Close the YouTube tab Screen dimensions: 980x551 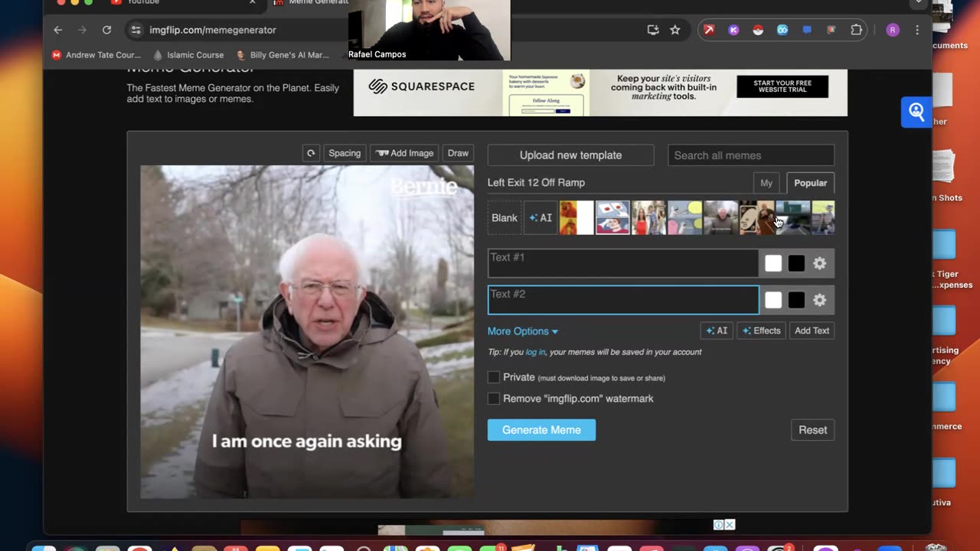tap(253, 2)
